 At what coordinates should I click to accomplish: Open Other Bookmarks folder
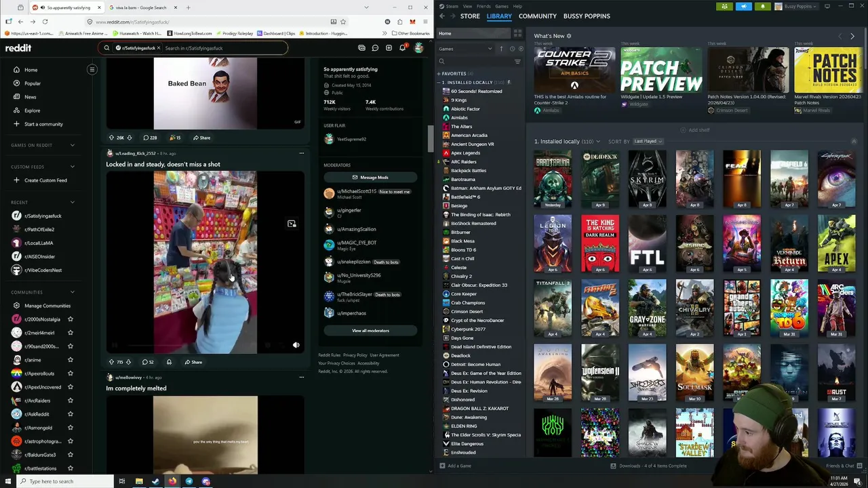pos(411,33)
